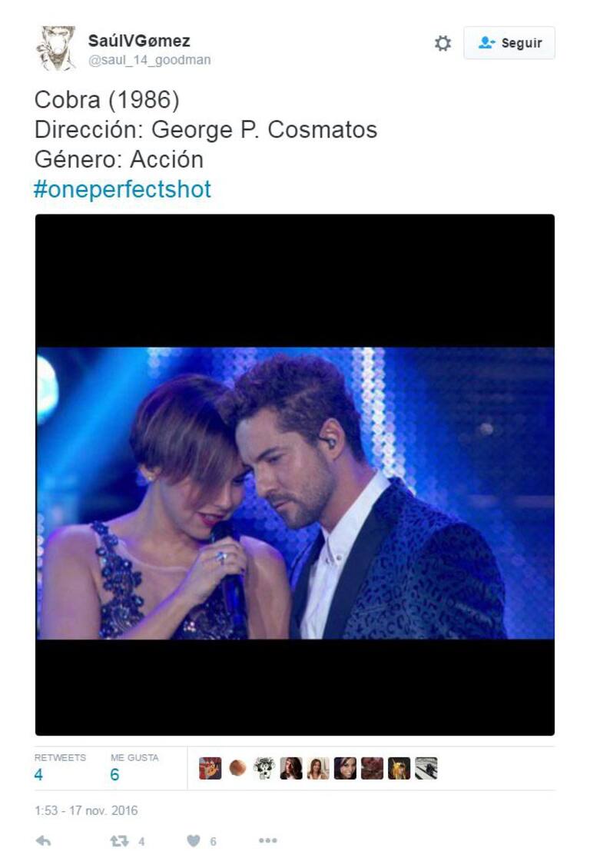Image resolution: width=590 pixels, height=868 pixels.
Task: Open the embedded tweet image
Action: coord(295,475)
